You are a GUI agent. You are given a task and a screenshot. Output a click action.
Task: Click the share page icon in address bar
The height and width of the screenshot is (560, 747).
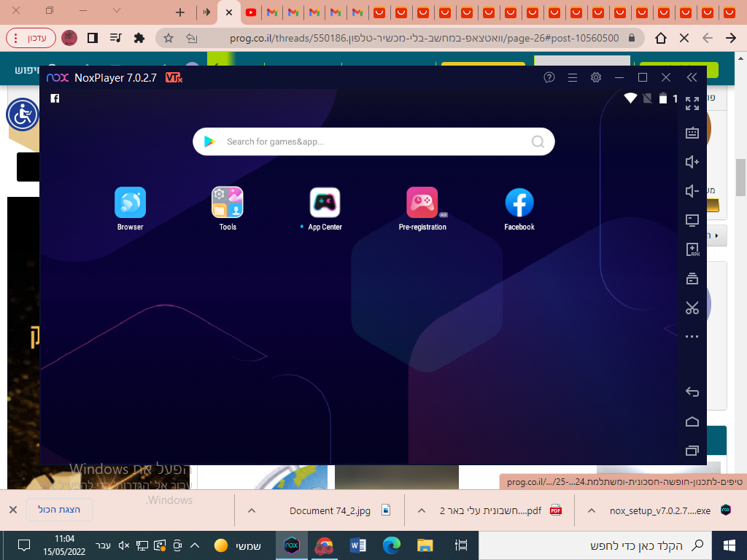click(192, 38)
